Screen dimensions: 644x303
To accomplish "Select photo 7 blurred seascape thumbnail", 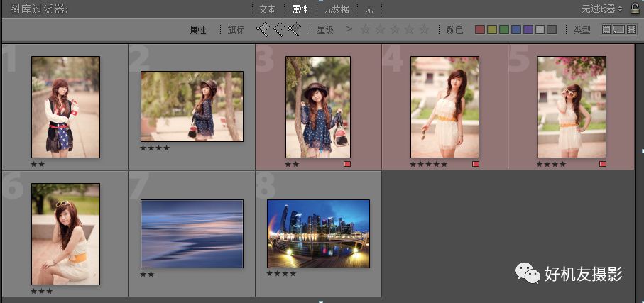I will pos(192,233).
